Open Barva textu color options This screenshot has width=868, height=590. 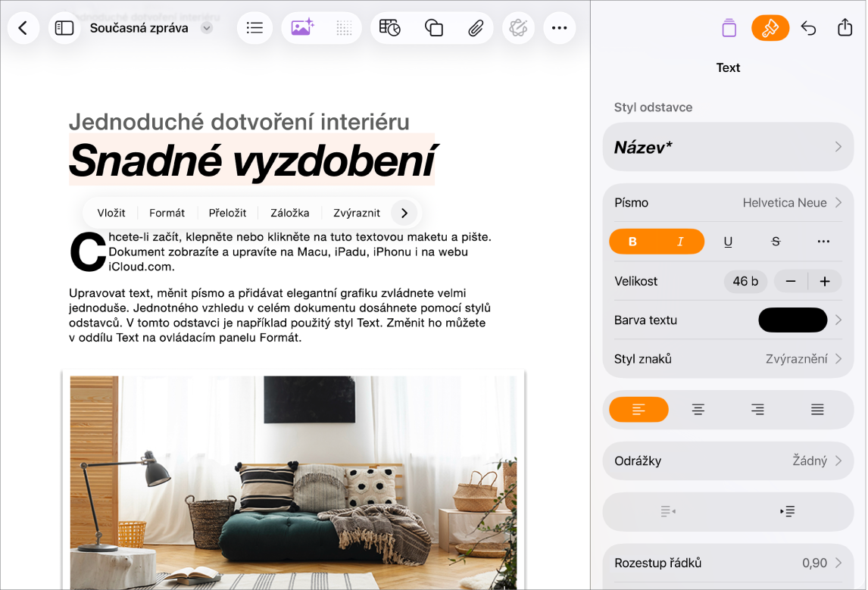point(728,320)
